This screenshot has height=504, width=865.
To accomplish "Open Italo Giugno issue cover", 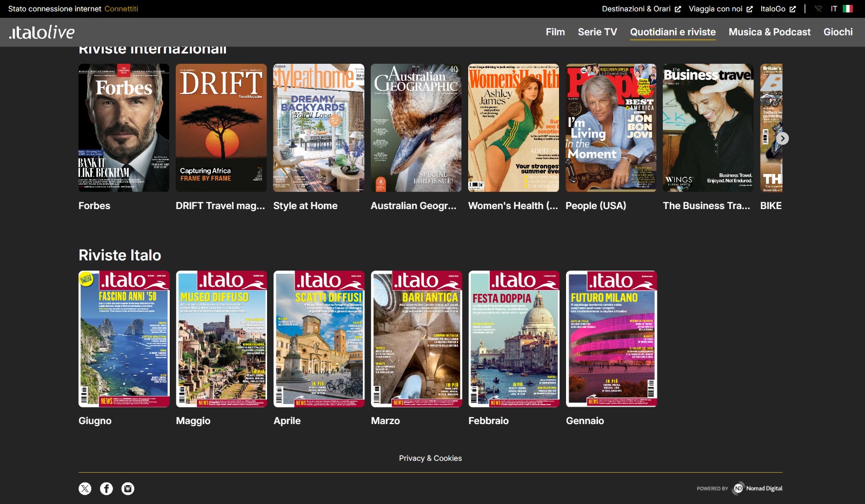I will click(124, 339).
